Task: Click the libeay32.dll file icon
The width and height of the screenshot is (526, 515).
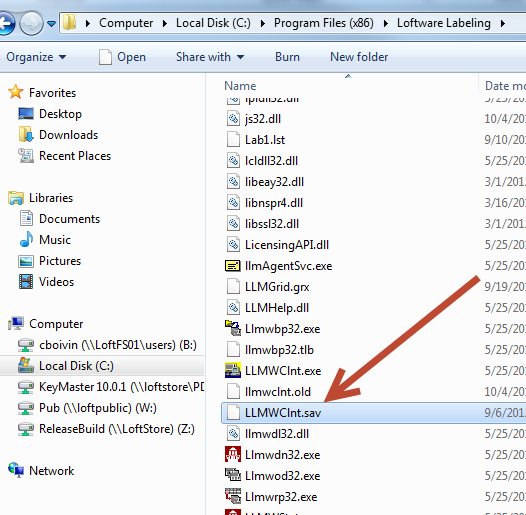Action: 233,182
